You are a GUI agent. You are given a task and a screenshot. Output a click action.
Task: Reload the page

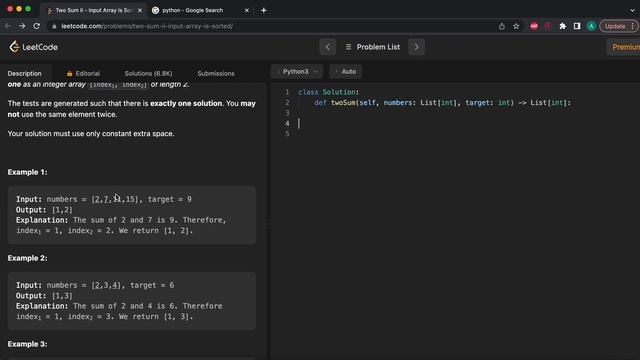(36, 26)
